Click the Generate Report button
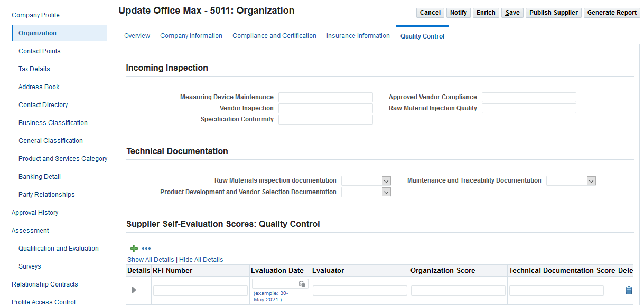This screenshot has width=644, height=305. [612, 13]
